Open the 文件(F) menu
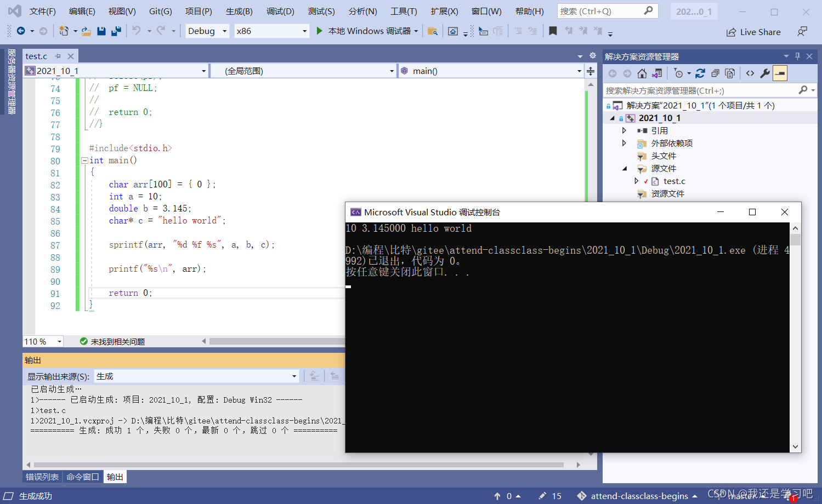 pos(42,11)
